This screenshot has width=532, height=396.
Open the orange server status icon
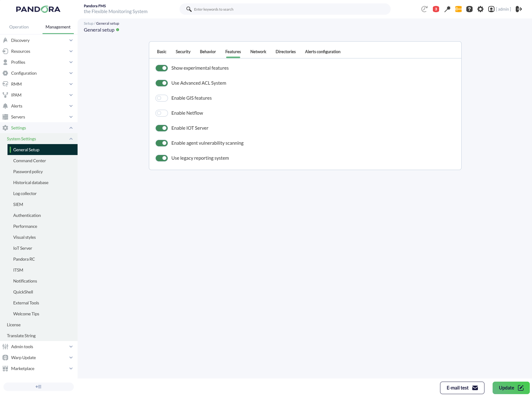pos(459,9)
